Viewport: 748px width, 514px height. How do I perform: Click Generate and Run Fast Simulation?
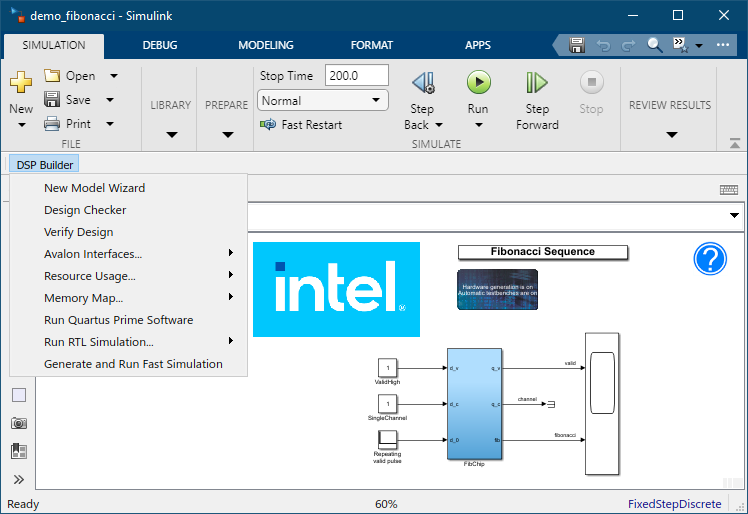pos(133,364)
